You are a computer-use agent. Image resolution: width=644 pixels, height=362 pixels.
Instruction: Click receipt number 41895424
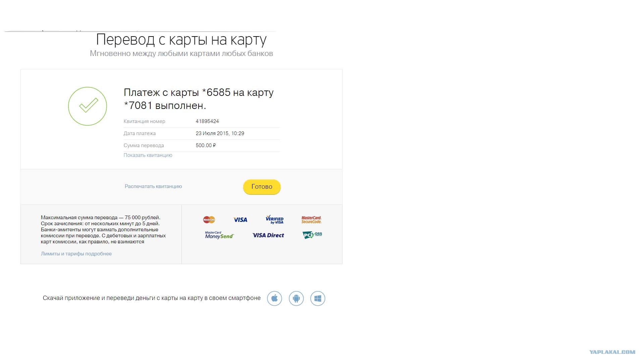point(207,121)
